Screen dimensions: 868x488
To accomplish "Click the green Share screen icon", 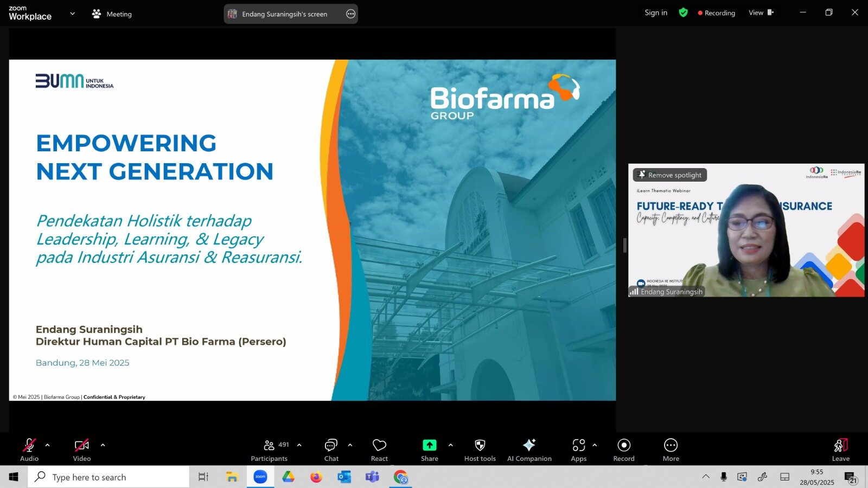I will click(x=430, y=445).
